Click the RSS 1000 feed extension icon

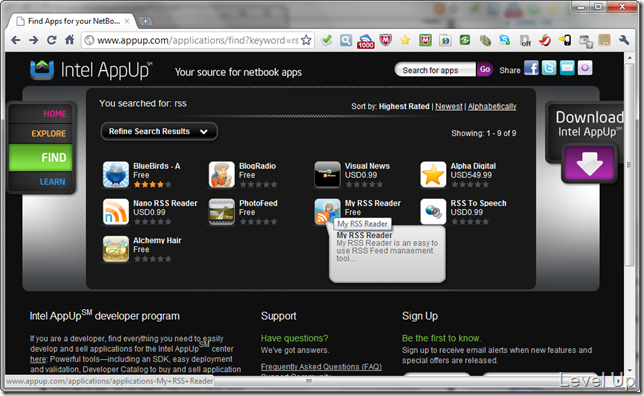(365, 41)
